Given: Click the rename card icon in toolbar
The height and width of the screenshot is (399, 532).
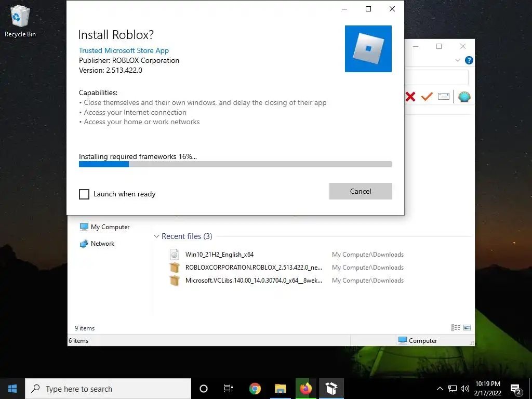Looking at the screenshot, I should pyautogui.click(x=444, y=97).
